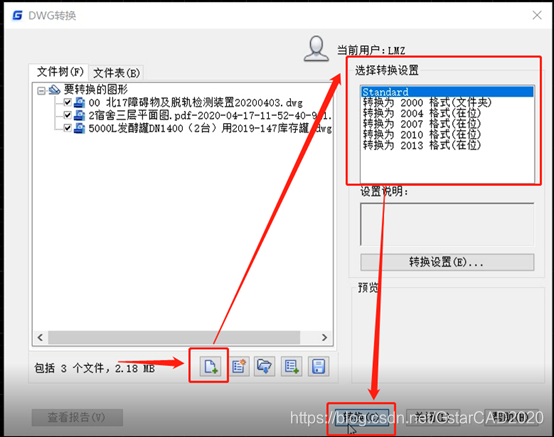Select 转换为 2000 格式(文件夹) setting
Image resolution: width=554 pixels, height=437 pixels.
pos(427,103)
